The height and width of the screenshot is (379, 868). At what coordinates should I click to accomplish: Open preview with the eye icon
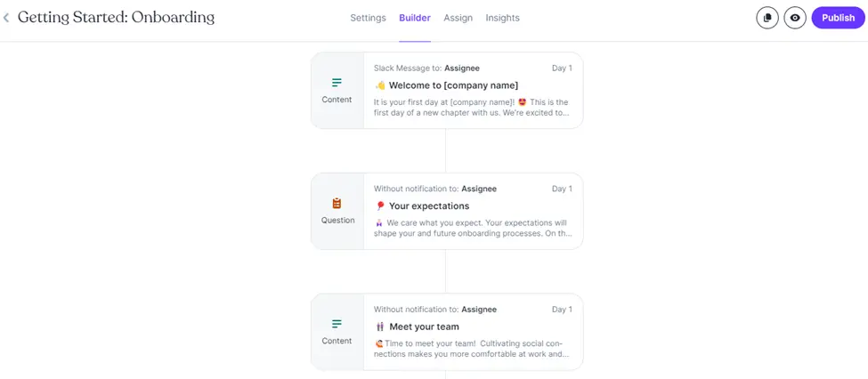795,18
